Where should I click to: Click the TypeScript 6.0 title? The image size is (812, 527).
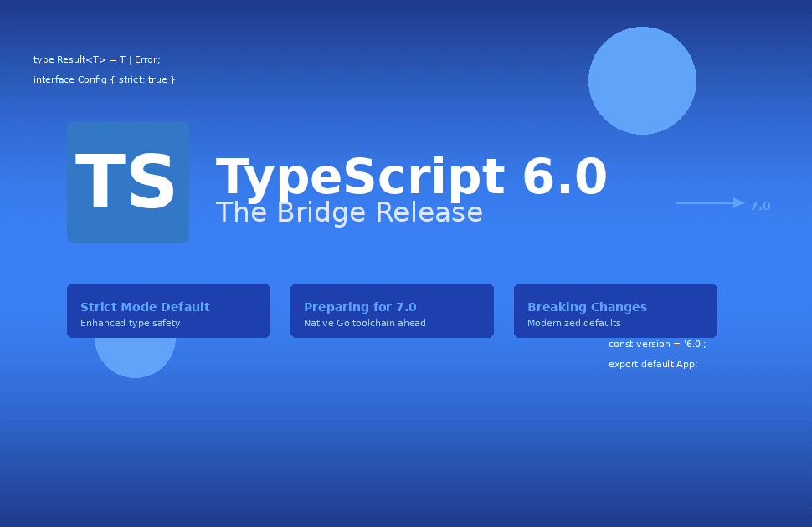[x=412, y=177]
